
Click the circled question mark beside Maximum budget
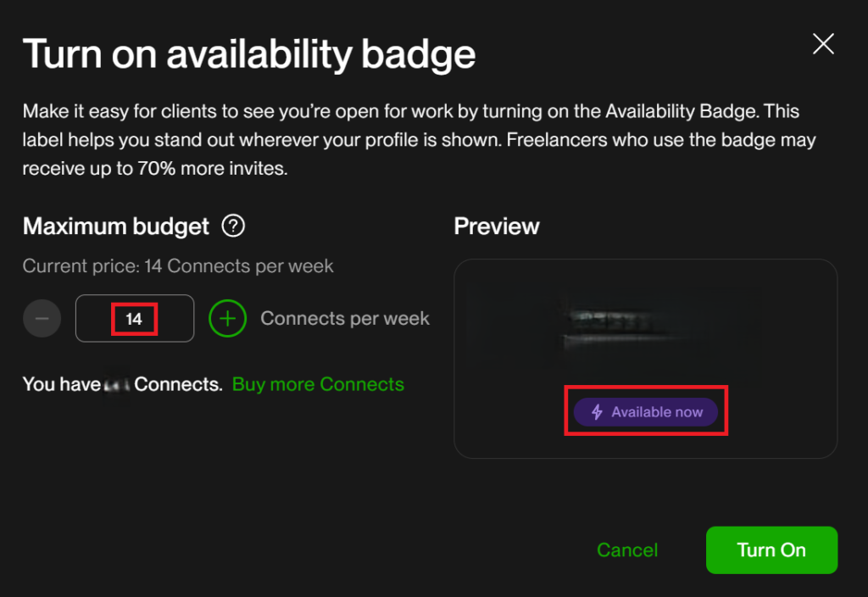coord(232,226)
